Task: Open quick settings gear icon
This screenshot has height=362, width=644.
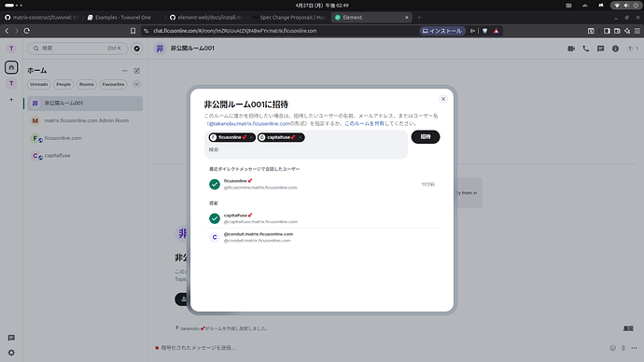Action: tap(11, 353)
